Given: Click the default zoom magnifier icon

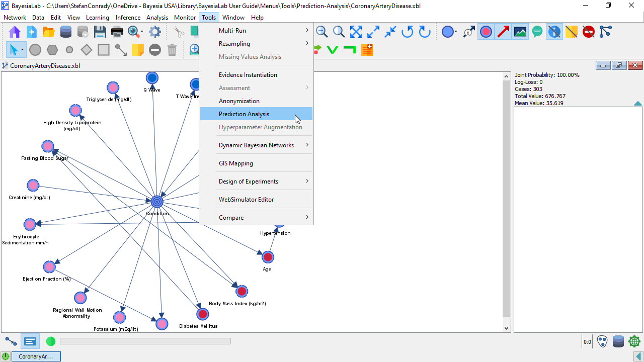Looking at the screenshot, I should coord(339,32).
